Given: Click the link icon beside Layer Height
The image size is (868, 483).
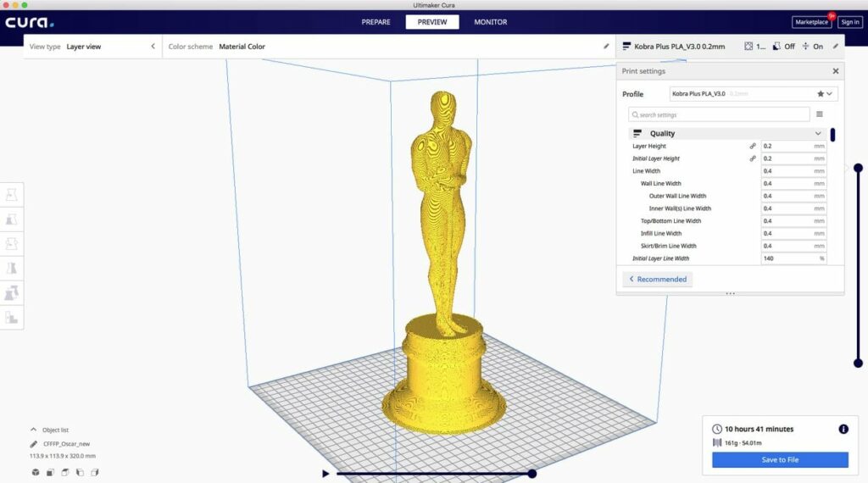Looking at the screenshot, I should tap(753, 147).
